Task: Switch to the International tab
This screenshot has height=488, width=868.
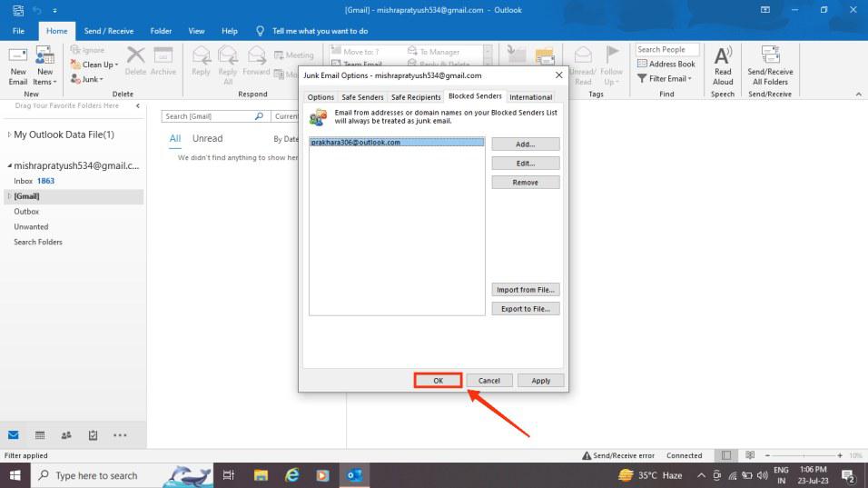Action: pos(530,97)
